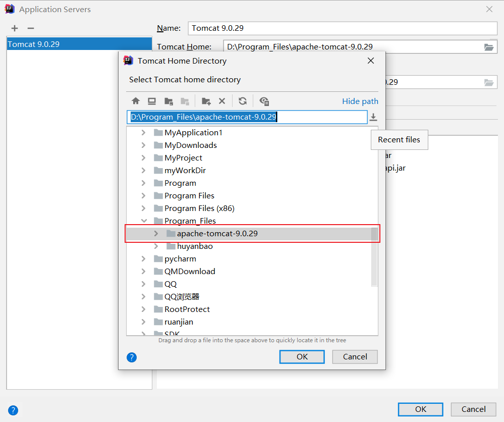
Task: Confirm directory with OK in file chooser
Action: pos(302,357)
